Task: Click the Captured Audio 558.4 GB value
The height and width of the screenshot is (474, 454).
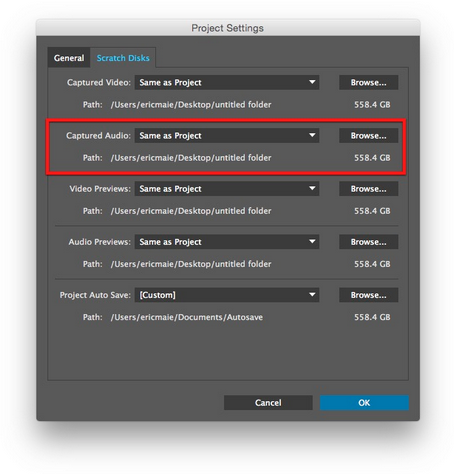Action: pos(372,158)
